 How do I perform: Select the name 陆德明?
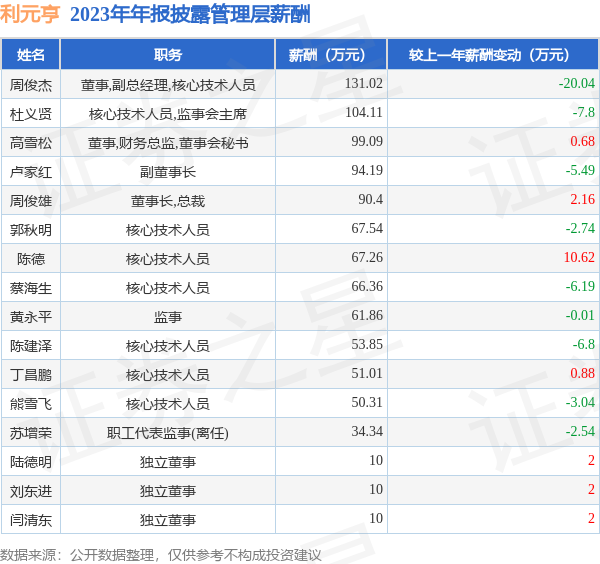(31, 462)
